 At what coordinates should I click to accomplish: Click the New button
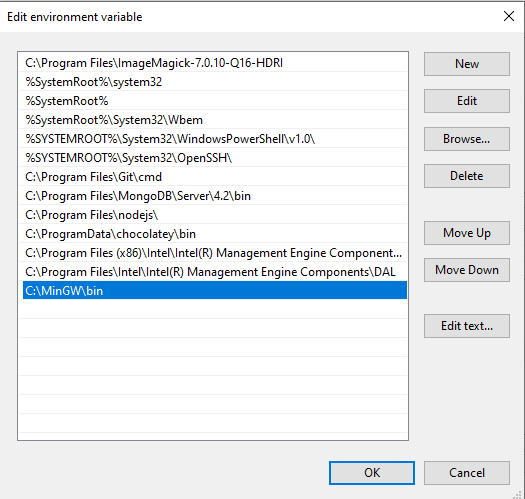tap(467, 64)
